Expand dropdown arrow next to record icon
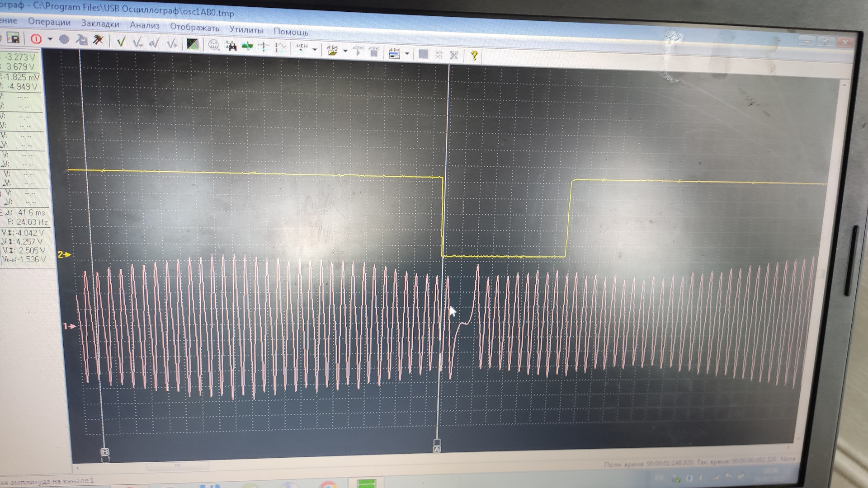The width and height of the screenshot is (868, 488). click(x=50, y=39)
